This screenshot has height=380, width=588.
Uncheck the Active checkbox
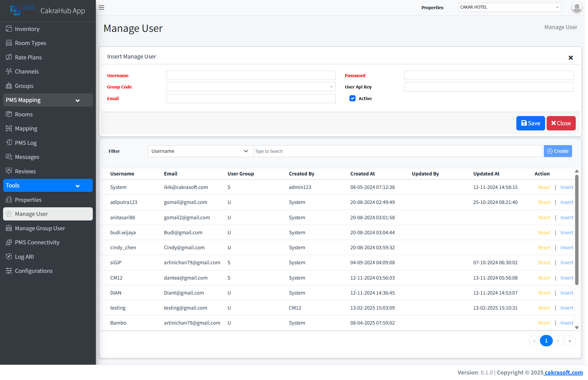[352, 98]
